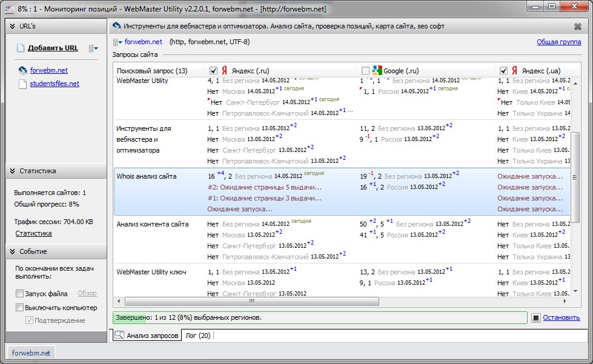Close the panel with the gray X
This screenshot has height=364, width=593.
[577, 27]
